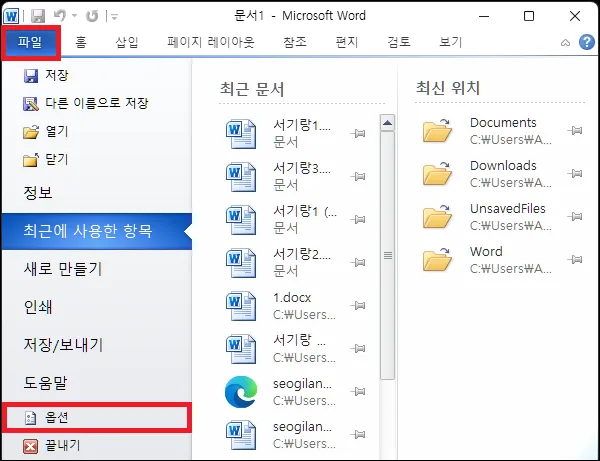Open recent document 서기랑3....
This screenshot has width=600, height=461.
coord(296,177)
